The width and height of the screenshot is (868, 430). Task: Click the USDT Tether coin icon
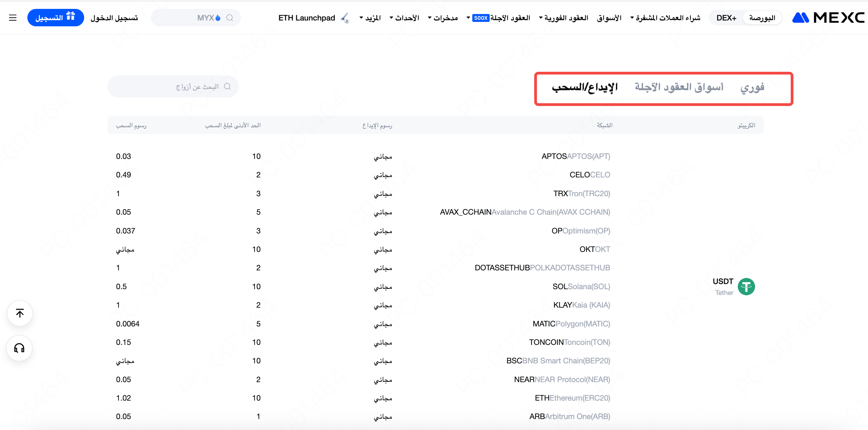(x=746, y=286)
